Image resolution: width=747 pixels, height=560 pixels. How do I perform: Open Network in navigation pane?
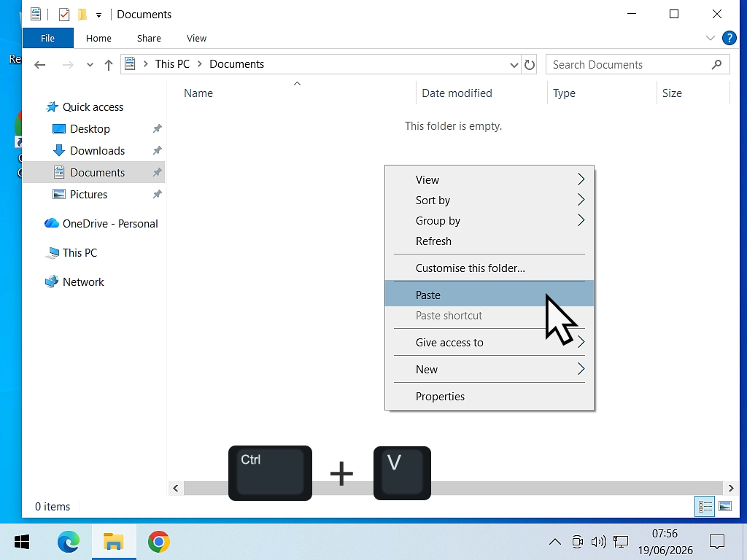[x=83, y=282]
